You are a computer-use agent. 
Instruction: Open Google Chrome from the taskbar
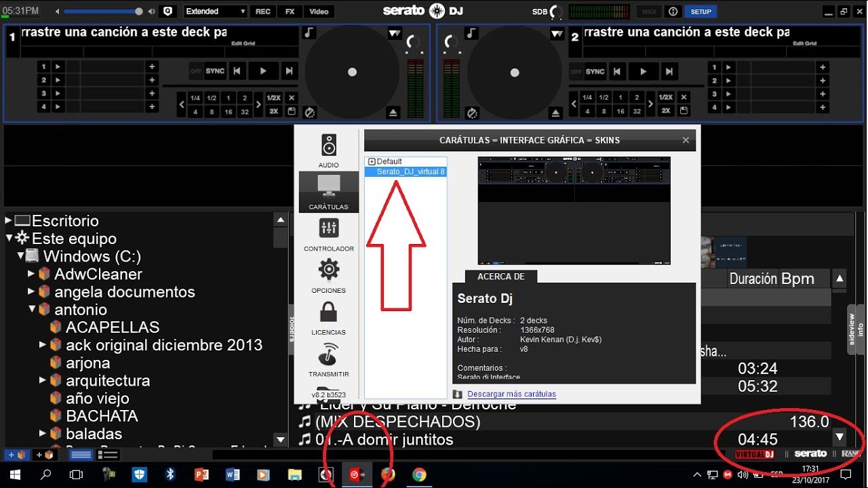click(419, 475)
